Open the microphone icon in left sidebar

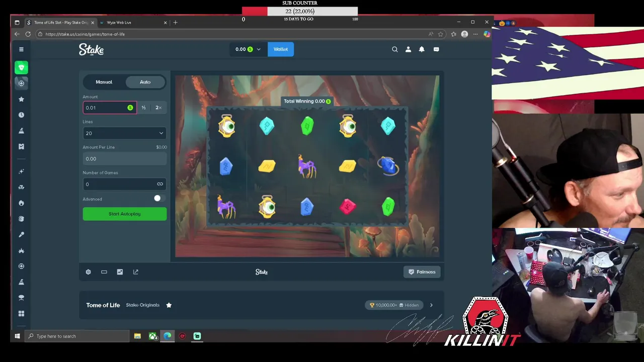click(x=21, y=235)
